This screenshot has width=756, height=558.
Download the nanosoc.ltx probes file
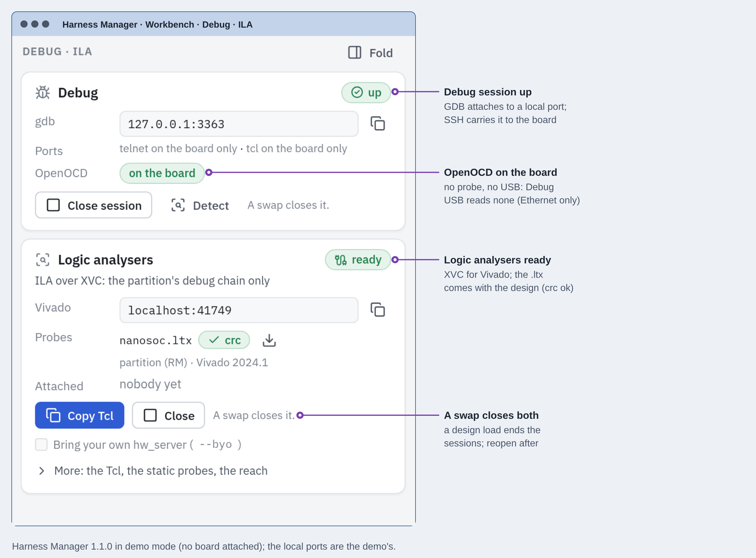point(269,340)
